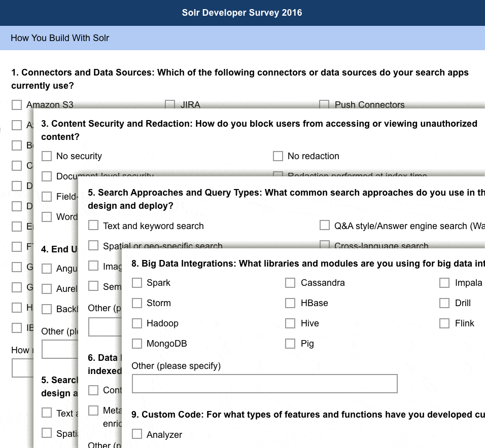Image resolution: width=485 pixels, height=448 pixels.
Task: Enable the Drill option
Action: (444, 303)
